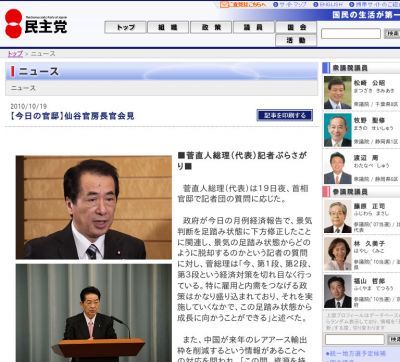This screenshot has height=362, width=400.
Task: Follow the トップ breadcrumb link
Action: [x=15, y=54]
